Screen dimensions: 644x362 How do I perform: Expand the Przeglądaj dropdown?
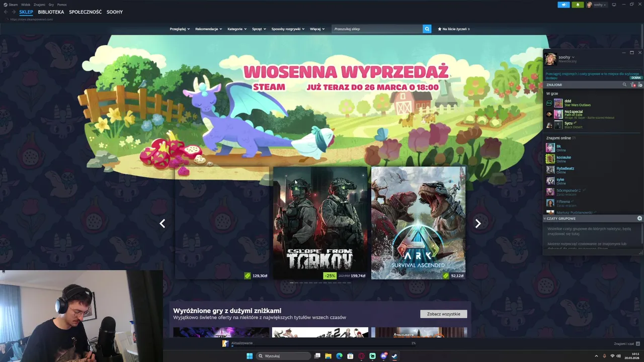coord(180,29)
